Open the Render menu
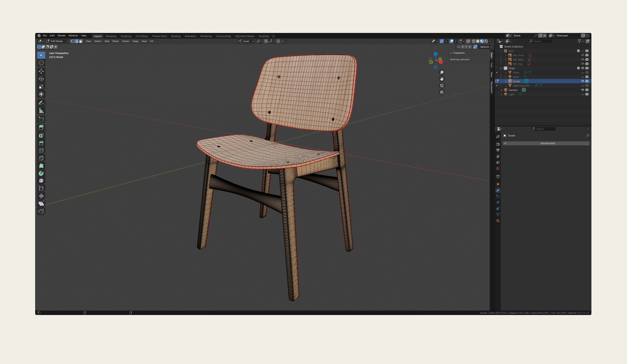The height and width of the screenshot is (364, 627). [62, 36]
